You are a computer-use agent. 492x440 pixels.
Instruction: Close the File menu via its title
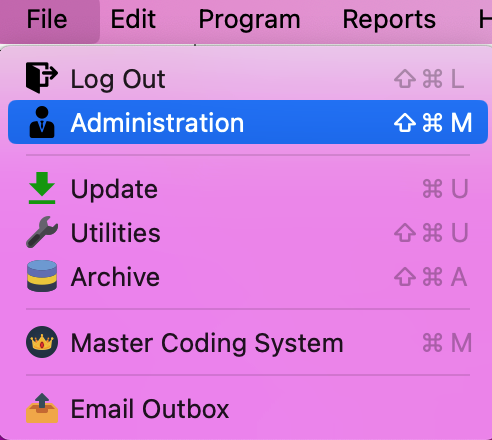coord(47,19)
